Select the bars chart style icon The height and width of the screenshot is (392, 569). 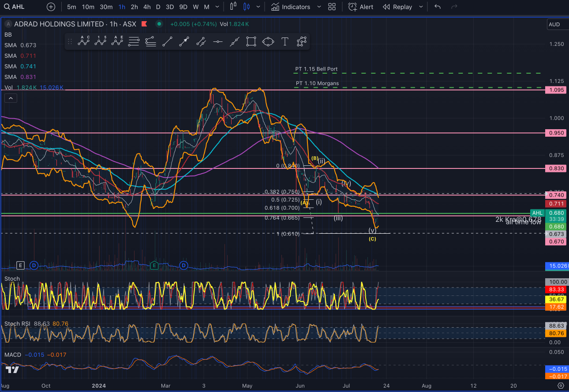click(x=234, y=7)
